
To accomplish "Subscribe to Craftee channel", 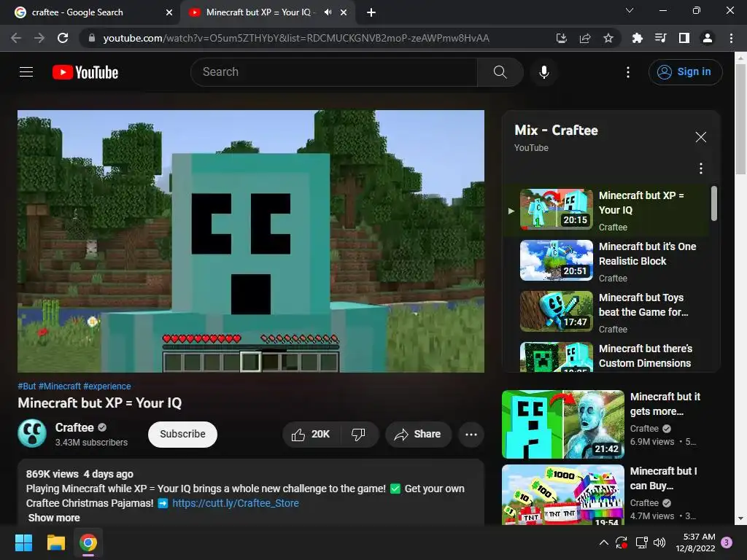I will [x=182, y=435].
